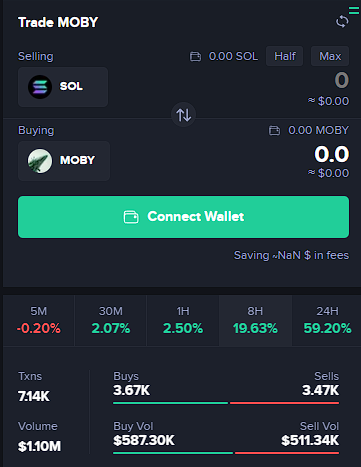Viewport: 361px width, 467px height.
Task: Select the 30M timeframe tab
Action: pyautogui.click(x=111, y=321)
